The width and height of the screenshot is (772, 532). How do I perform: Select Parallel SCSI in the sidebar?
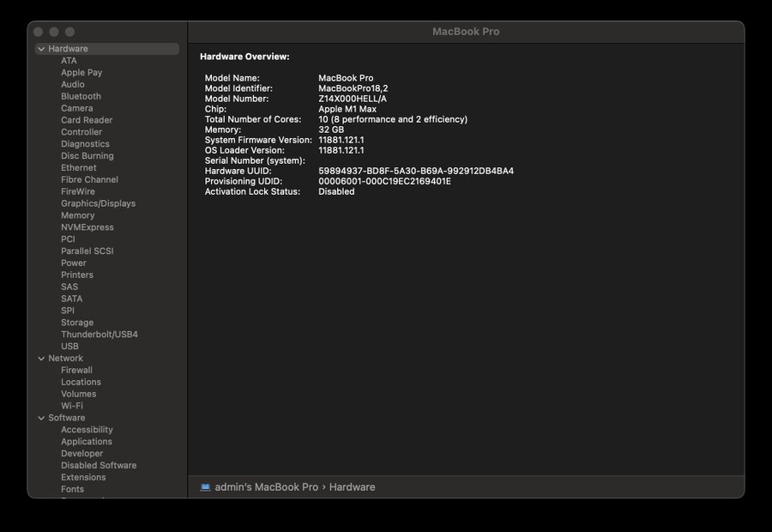(x=87, y=251)
